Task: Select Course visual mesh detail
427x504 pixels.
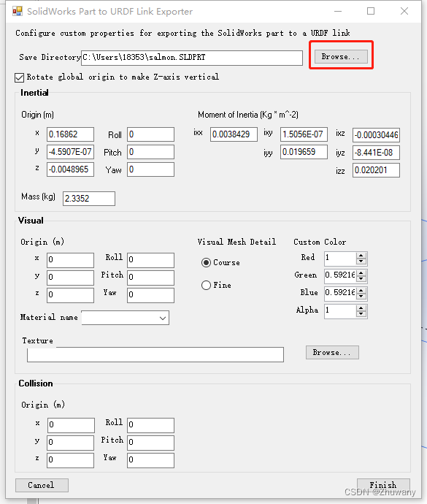Action: [x=207, y=263]
